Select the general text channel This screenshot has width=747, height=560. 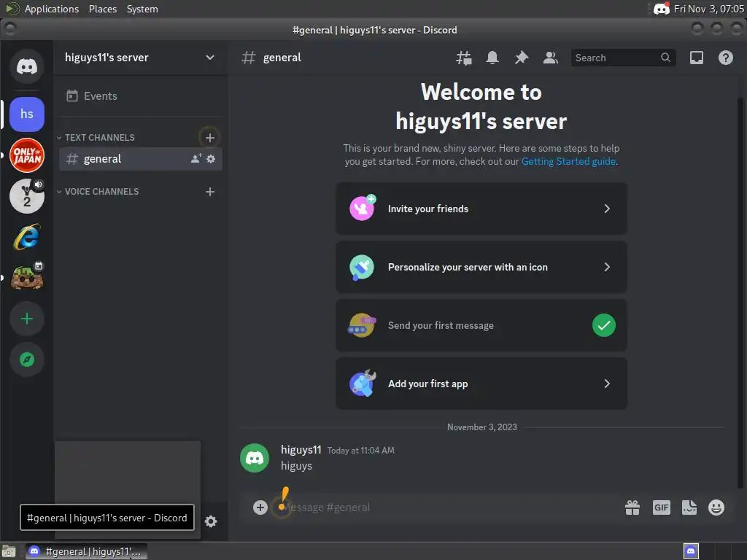[x=140, y=158]
